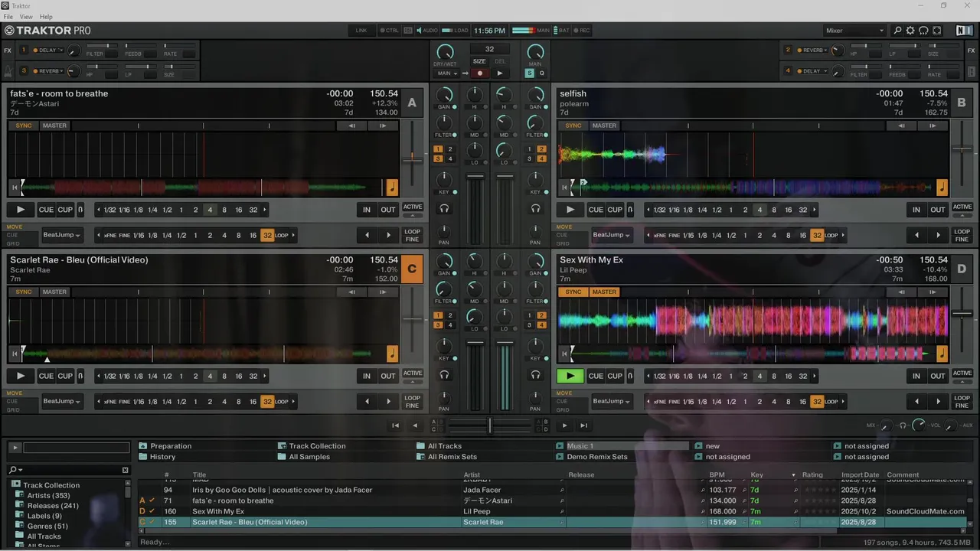This screenshot has width=980, height=551.
Task: Click deck A's orange musical note button
Action: [x=392, y=187]
